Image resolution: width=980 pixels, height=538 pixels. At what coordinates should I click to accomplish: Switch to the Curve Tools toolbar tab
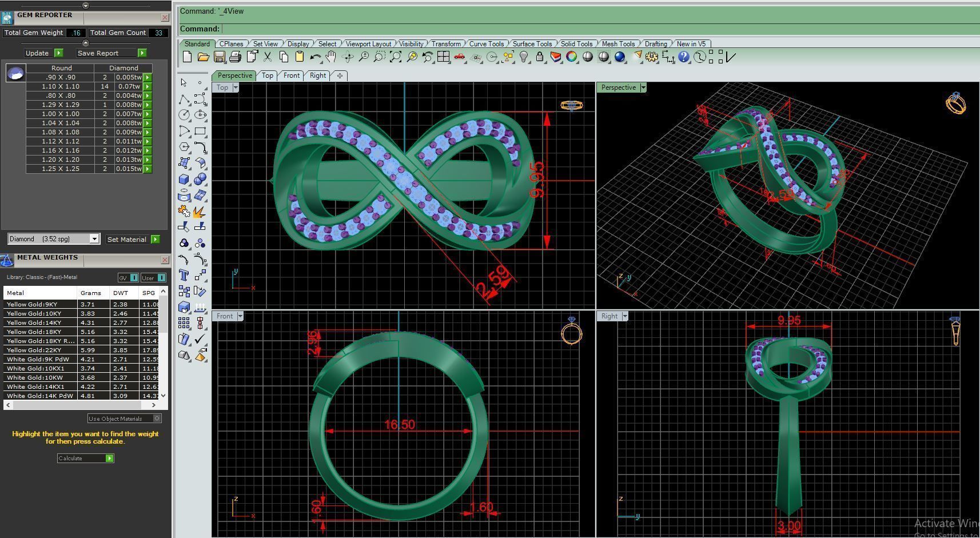point(487,44)
